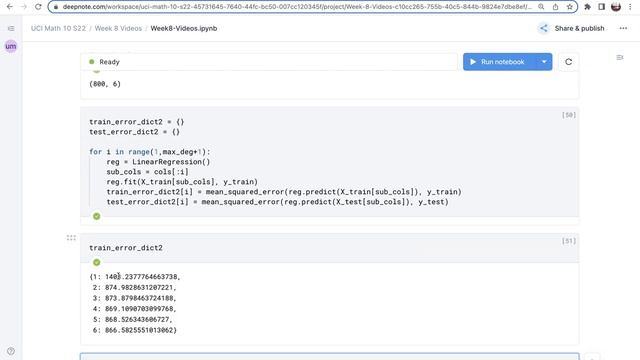Restart the kernel with the refresh icon

(x=569, y=62)
